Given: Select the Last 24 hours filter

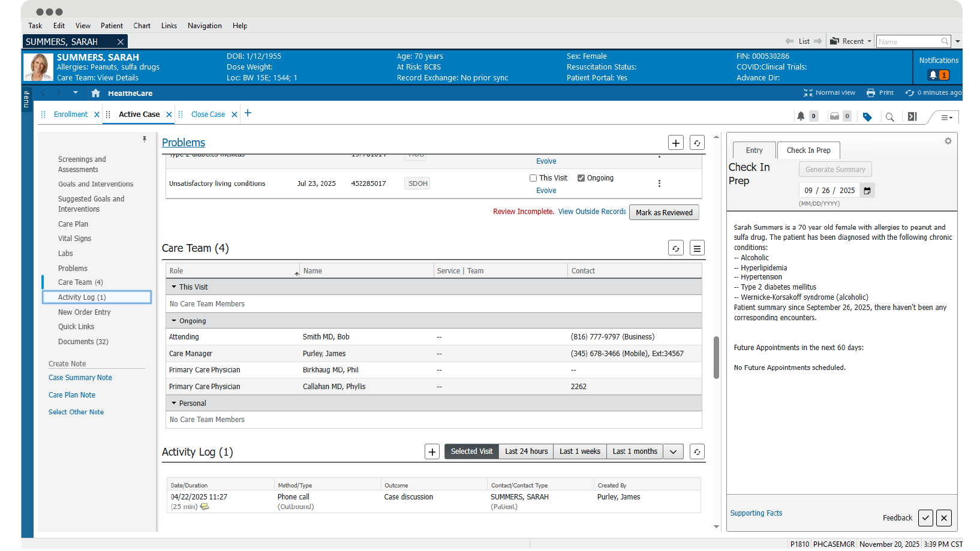Looking at the screenshot, I should click(x=526, y=451).
